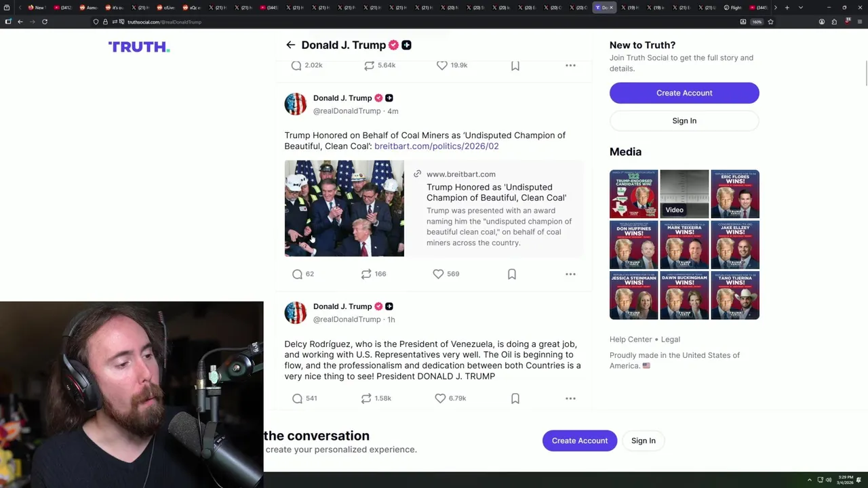The width and height of the screenshot is (868, 488).
Task: Click Sign In in the bottom banner
Action: coord(644,441)
